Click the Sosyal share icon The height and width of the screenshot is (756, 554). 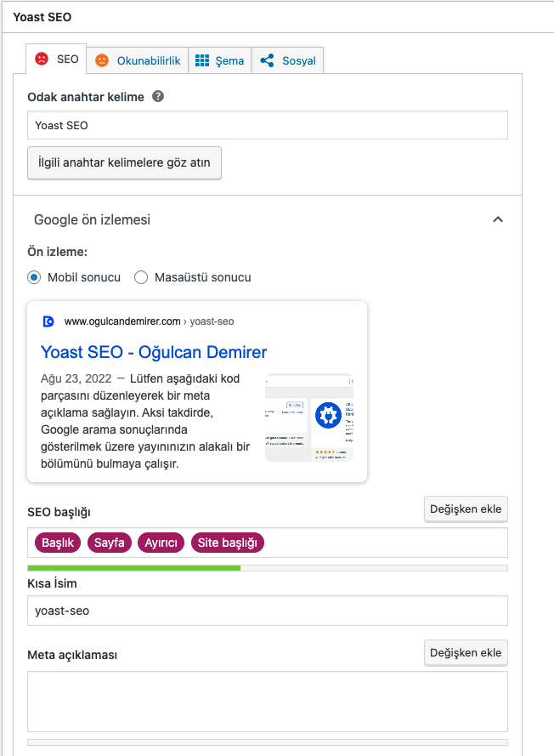[x=267, y=60]
